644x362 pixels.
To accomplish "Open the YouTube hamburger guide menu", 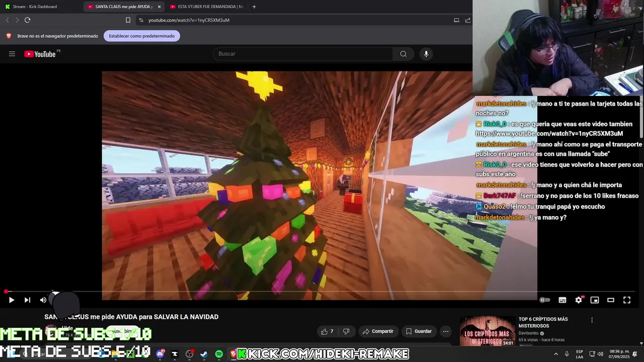I will (12, 54).
